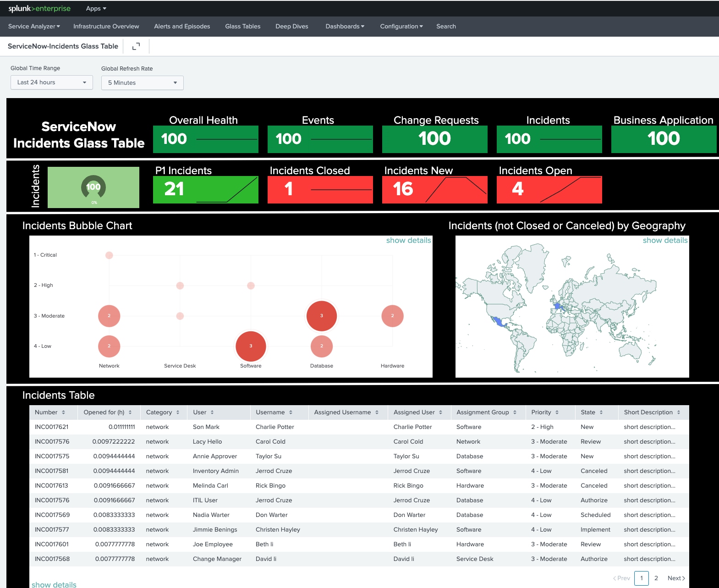Image resolution: width=719 pixels, height=588 pixels.
Task: Select incident row INC0017613
Action: click(x=359, y=485)
